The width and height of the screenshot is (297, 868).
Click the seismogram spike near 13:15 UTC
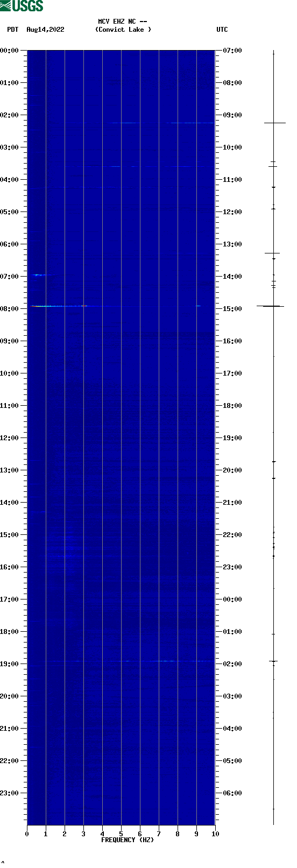coord(272,253)
